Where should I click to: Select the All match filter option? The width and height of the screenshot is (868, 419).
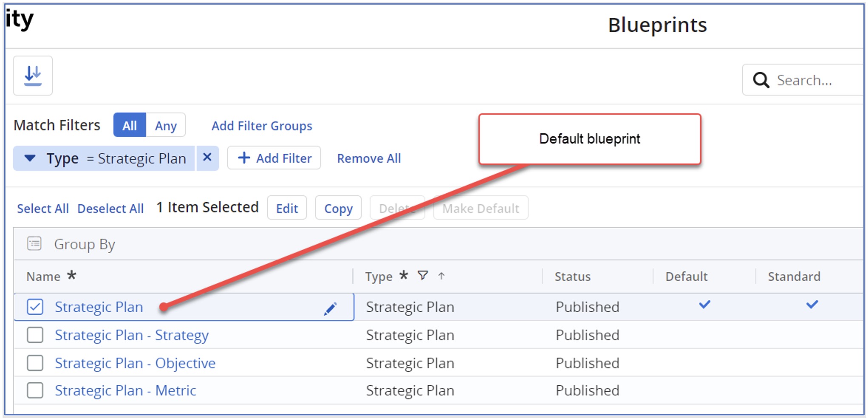(x=130, y=125)
